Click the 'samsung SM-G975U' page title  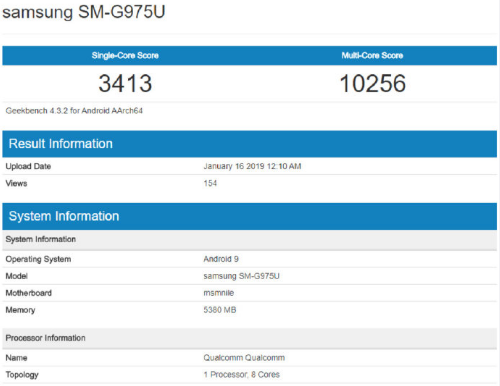[x=84, y=12]
